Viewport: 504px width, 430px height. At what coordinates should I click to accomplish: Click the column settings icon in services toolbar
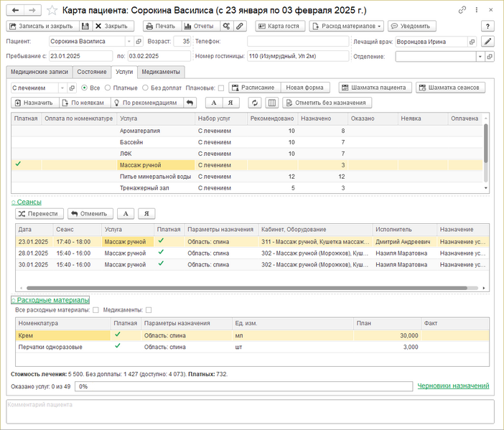tap(271, 103)
